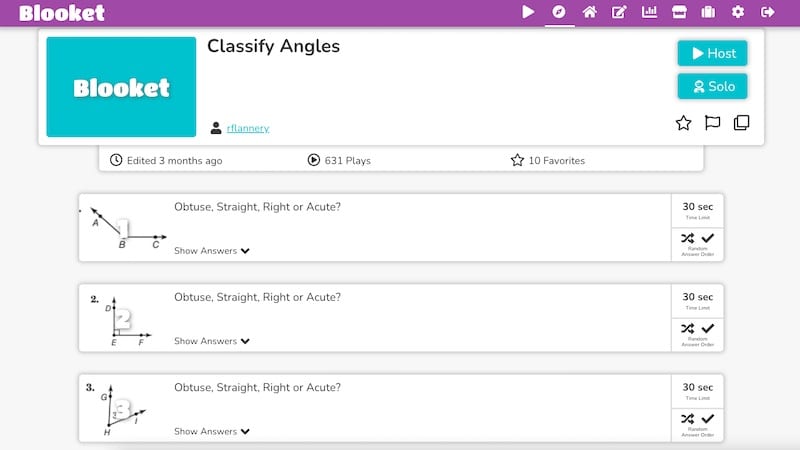Open the Discover compass icon
Viewport: 800px width, 450px height.
[x=559, y=12]
